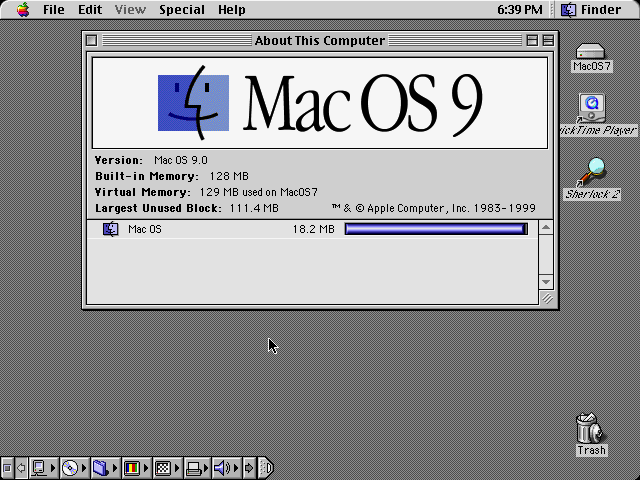The height and width of the screenshot is (480, 640).
Task: Click the scroll down arrow
Action: (x=546, y=282)
